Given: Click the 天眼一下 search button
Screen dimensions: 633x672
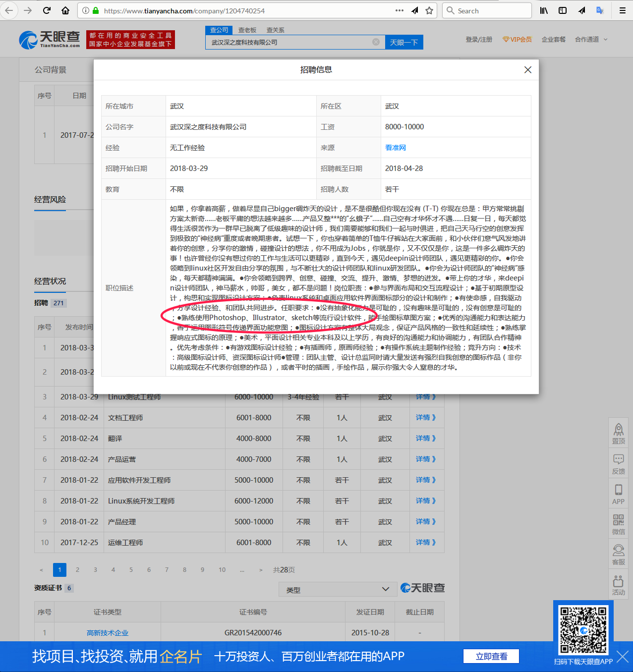Looking at the screenshot, I should (x=403, y=42).
